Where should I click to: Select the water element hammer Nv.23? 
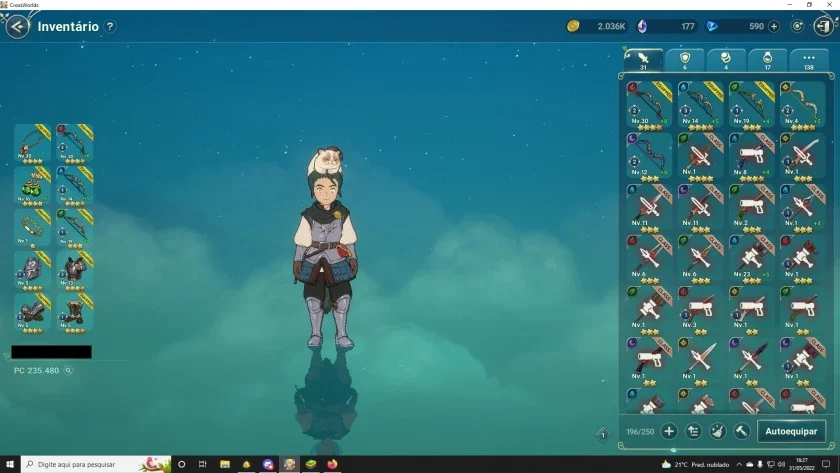tap(751, 259)
